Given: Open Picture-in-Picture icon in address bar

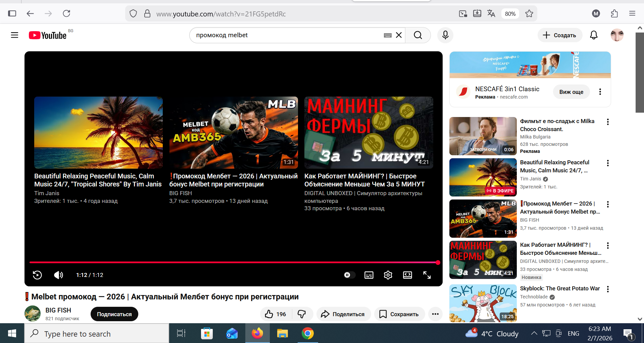Looking at the screenshot, I should pos(463,13).
